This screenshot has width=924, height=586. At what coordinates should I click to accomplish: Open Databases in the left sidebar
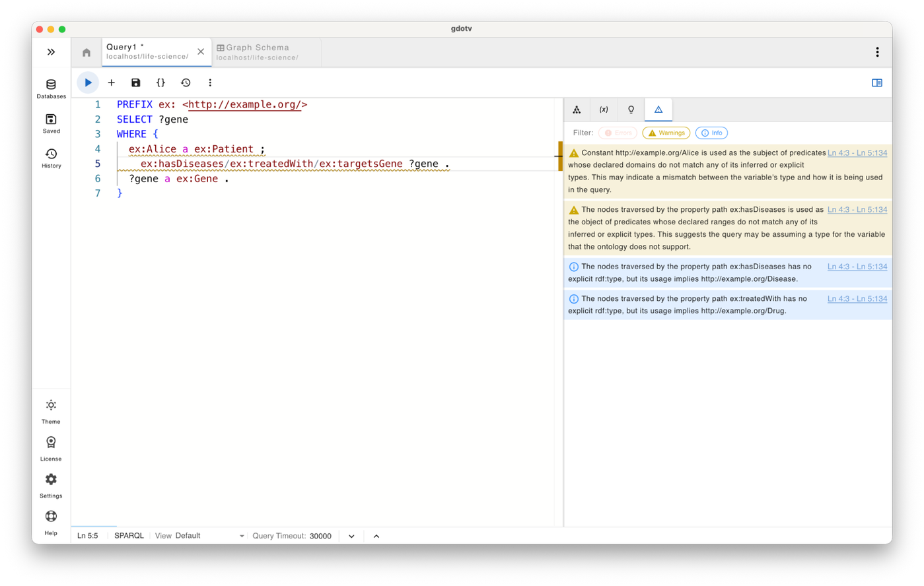click(x=51, y=88)
